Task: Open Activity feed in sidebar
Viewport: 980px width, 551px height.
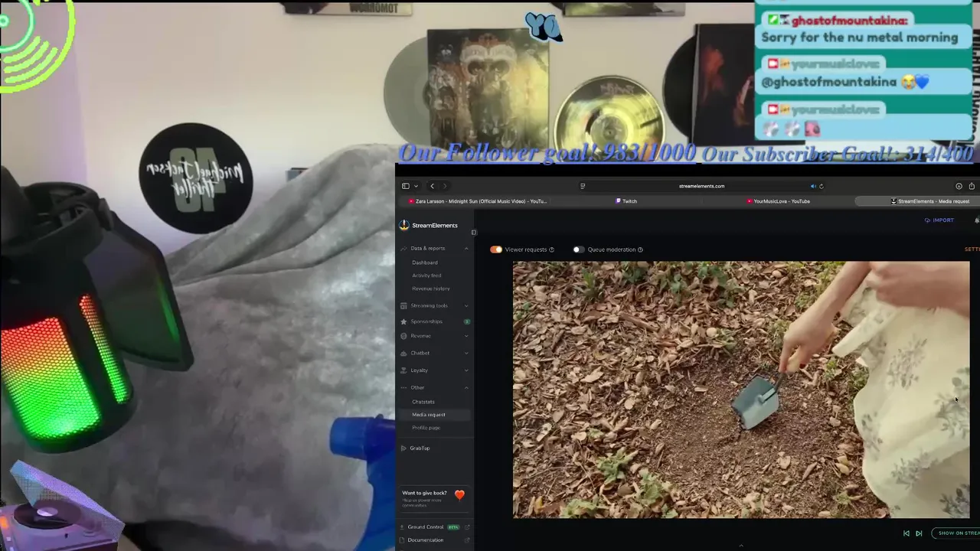Action: click(x=426, y=275)
